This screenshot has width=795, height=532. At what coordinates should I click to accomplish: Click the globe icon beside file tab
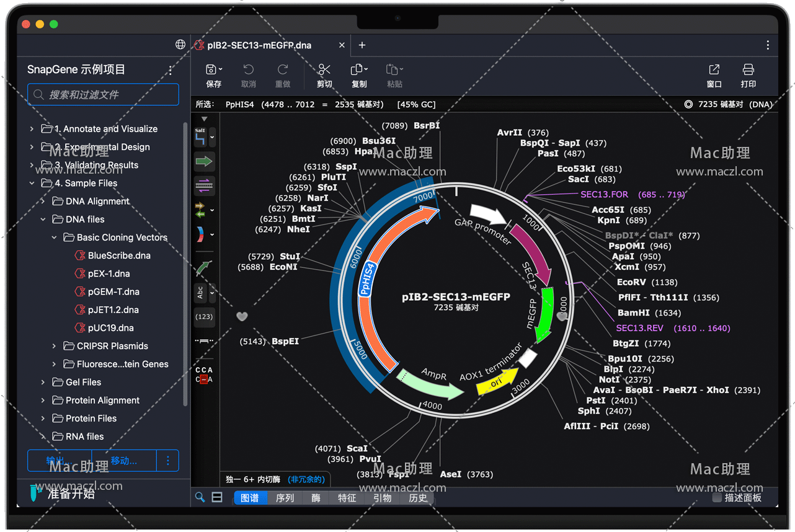(x=180, y=45)
